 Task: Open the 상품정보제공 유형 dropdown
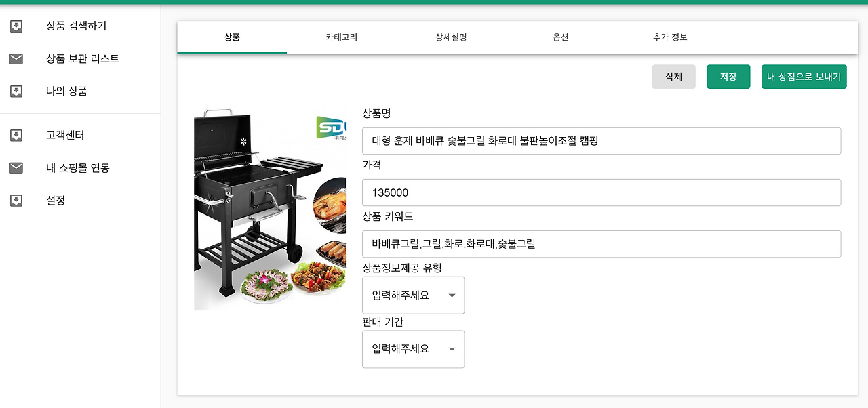(414, 295)
